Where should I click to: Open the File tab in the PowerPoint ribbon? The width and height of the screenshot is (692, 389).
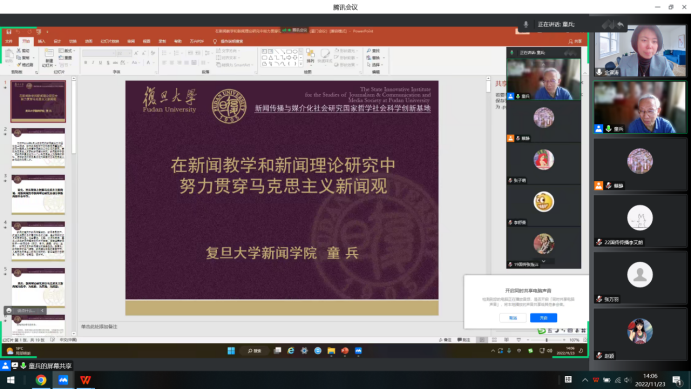click(x=9, y=42)
